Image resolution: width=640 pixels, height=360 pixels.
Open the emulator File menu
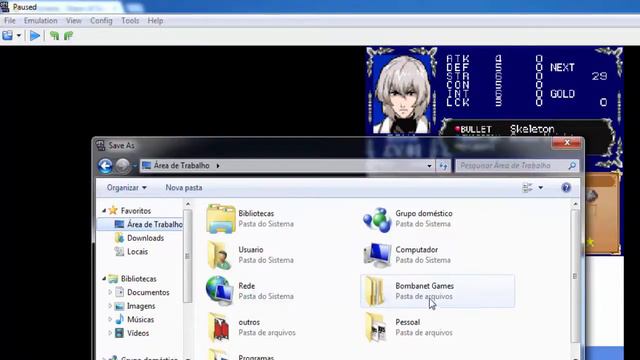(9, 20)
